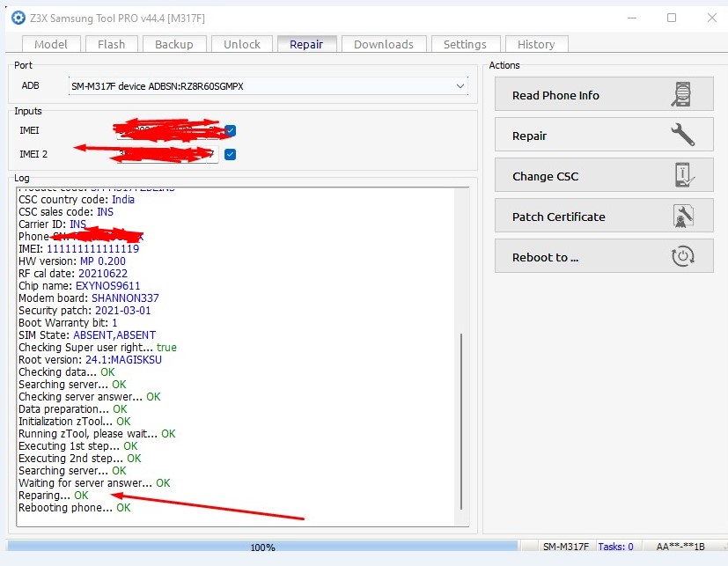Image resolution: width=728 pixels, height=566 pixels.
Task: Click 'Running zTool, please wait... OK' line
Action: pos(97,433)
